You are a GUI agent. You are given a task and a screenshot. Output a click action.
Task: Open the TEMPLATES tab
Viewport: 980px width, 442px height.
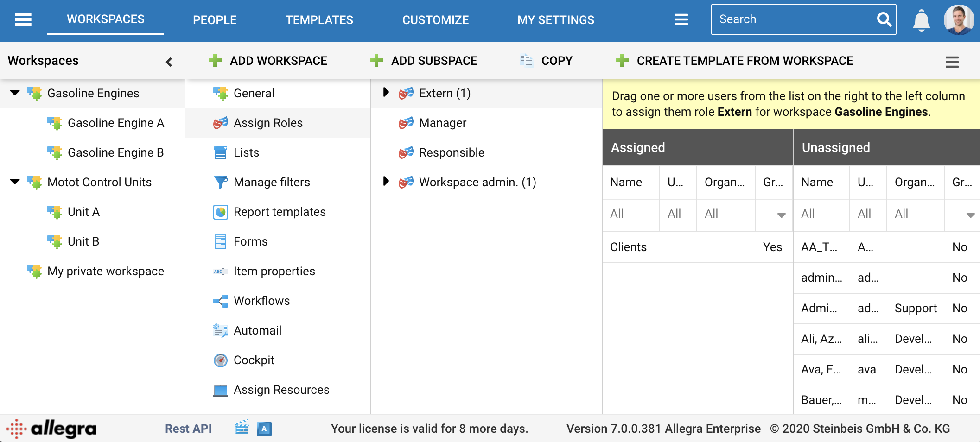coord(319,20)
